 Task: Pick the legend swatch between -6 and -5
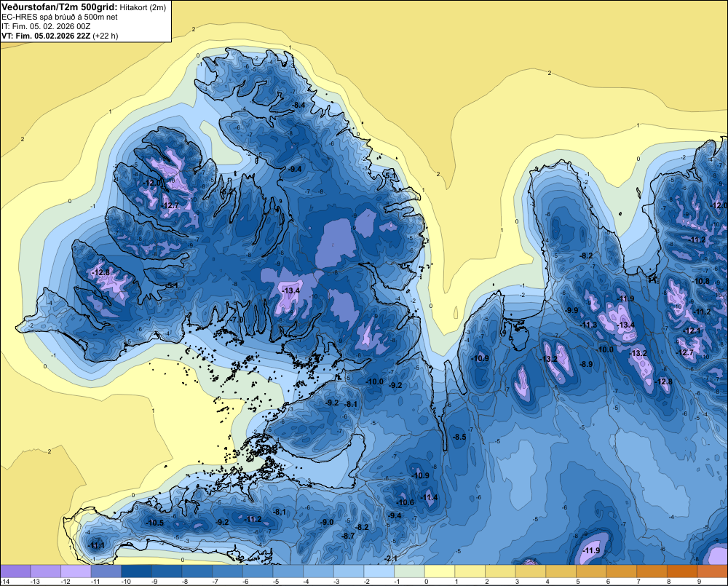[x=258, y=571]
